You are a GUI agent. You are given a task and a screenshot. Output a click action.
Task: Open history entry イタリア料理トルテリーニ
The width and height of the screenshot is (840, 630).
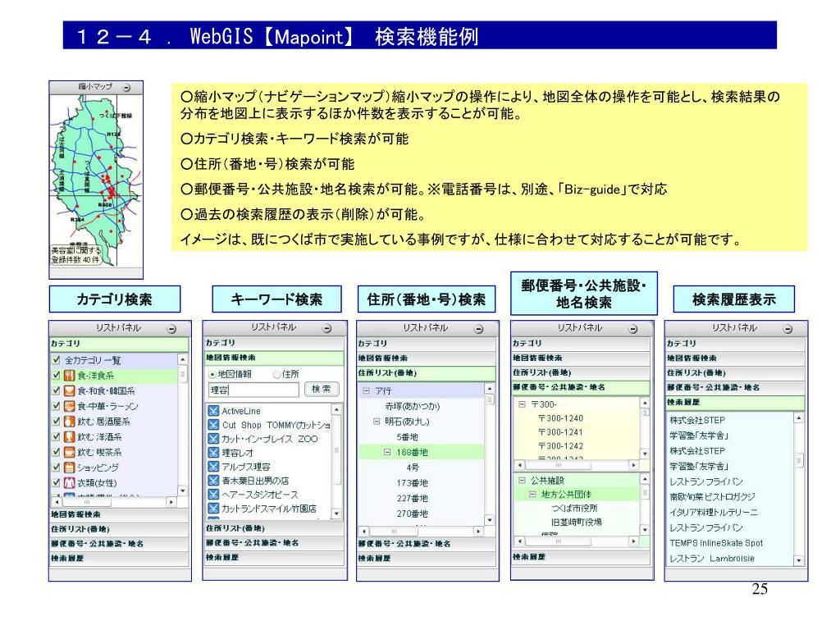(714, 513)
